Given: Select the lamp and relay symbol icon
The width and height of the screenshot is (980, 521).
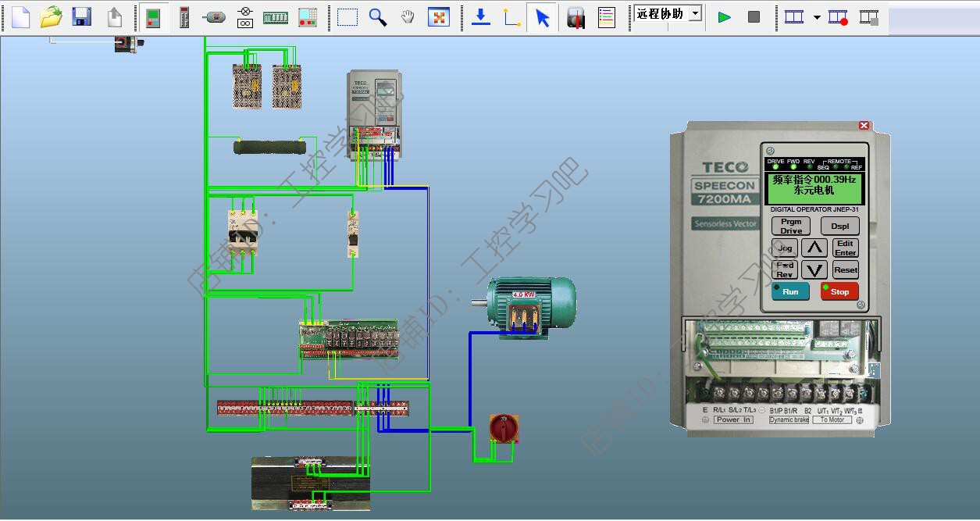Looking at the screenshot, I should (245, 17).
